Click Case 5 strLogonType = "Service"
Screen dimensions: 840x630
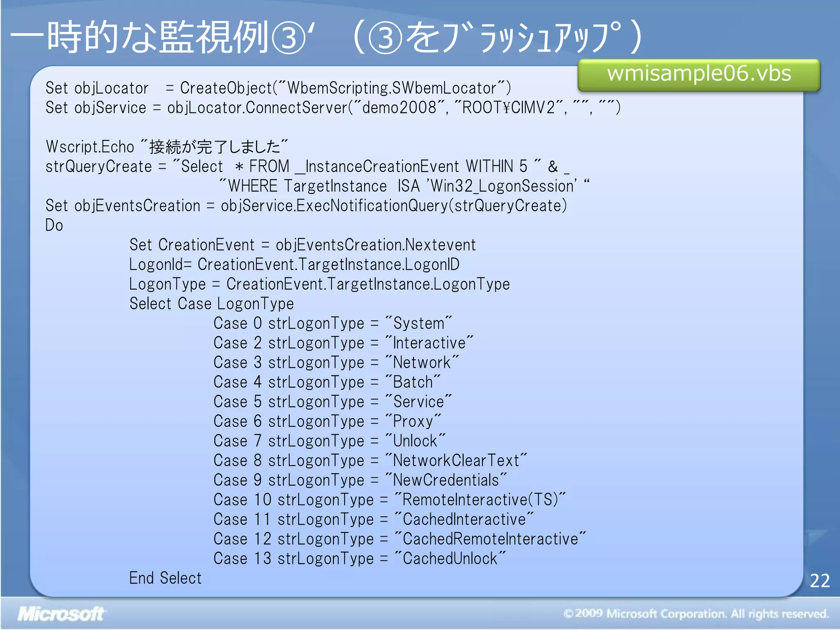[333, 402]
